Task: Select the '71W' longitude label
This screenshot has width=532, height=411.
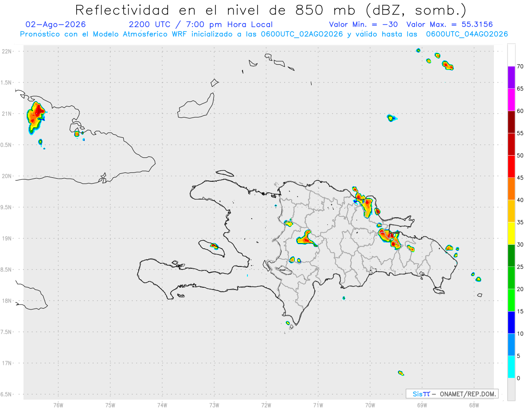Action: tap(318, 405)
